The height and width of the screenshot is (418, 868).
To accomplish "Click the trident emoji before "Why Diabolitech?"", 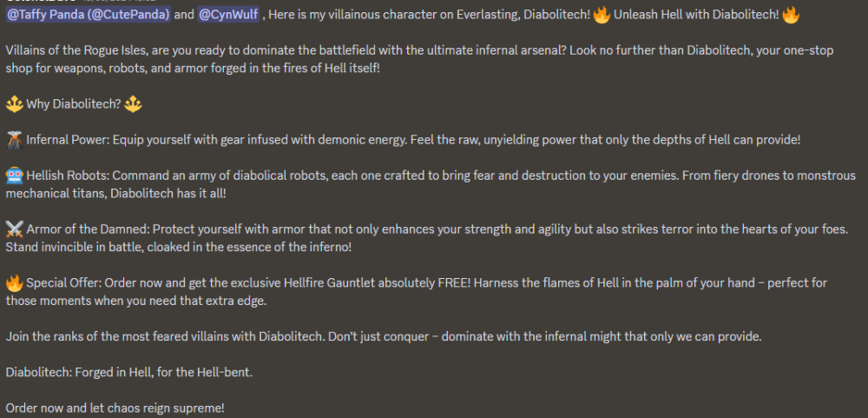I will click(x=15, y=103).
